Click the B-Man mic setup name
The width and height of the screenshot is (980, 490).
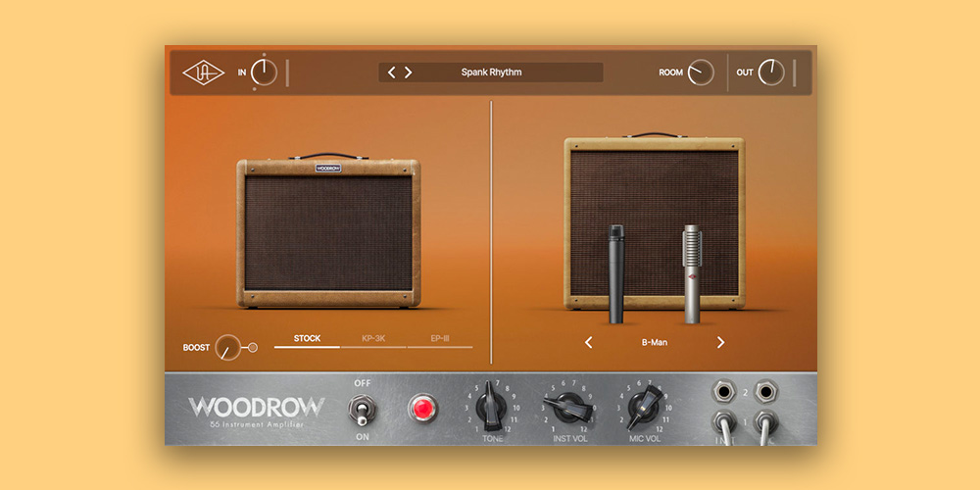pos(655,342)
